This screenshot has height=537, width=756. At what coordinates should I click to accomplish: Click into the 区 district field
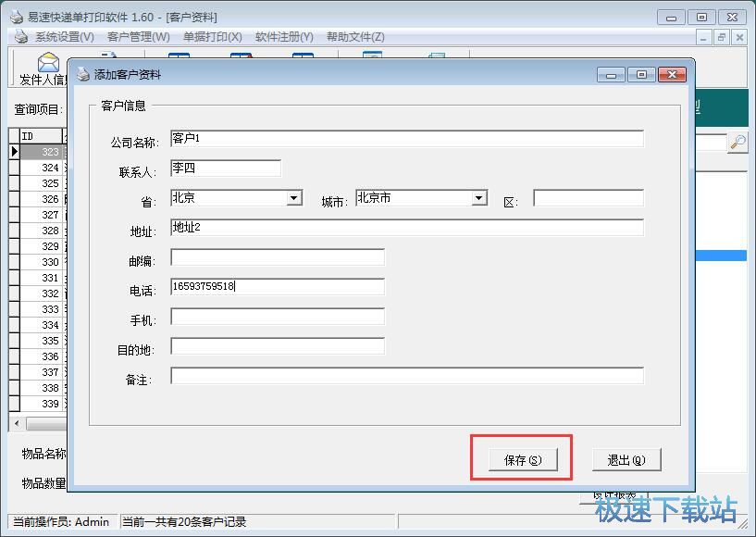tap(589, 198)
